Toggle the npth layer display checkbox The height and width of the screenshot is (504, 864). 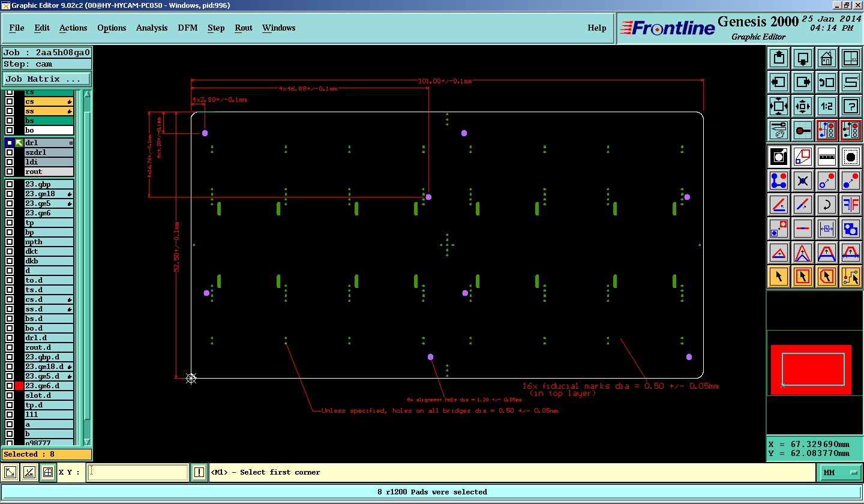[x=10, y=242]
